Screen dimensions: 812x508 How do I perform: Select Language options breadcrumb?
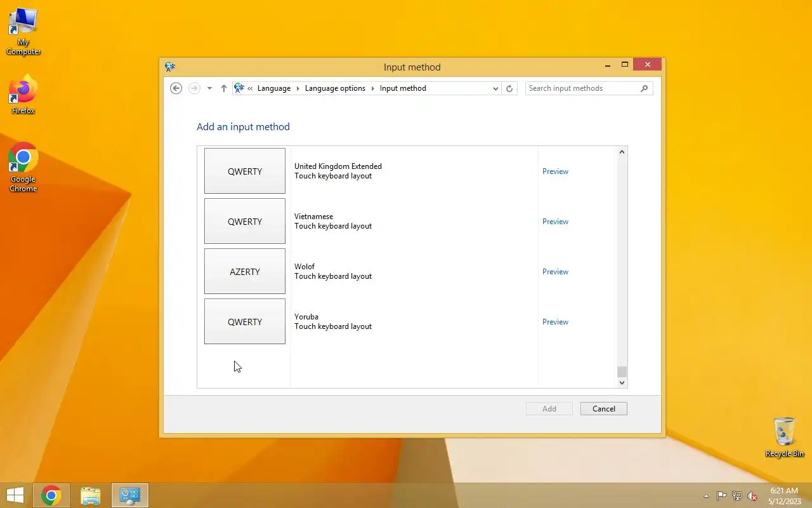point(335,88)
